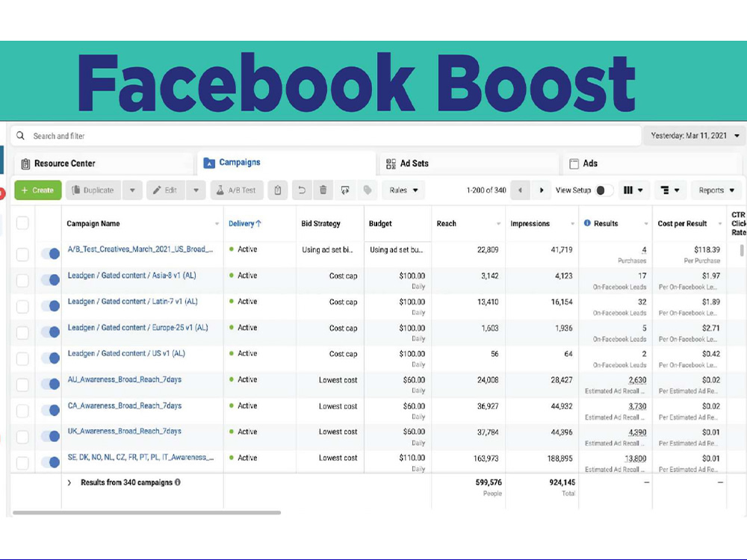Open Leadgen Gated content Europe-25 campaign
The image size is (747, 560).
137,328
